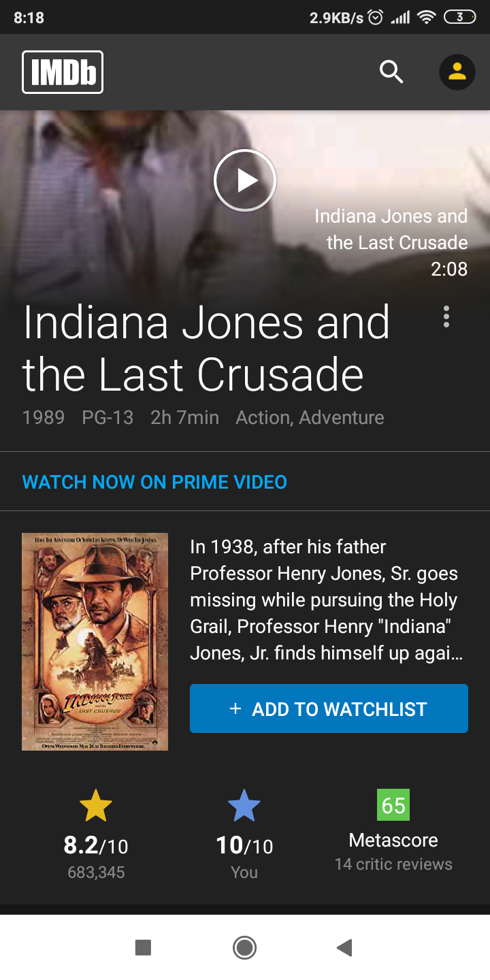This screenshot has height=980, width=490.
Task: Tap the trailer title caption text
Action: [391, 229]
